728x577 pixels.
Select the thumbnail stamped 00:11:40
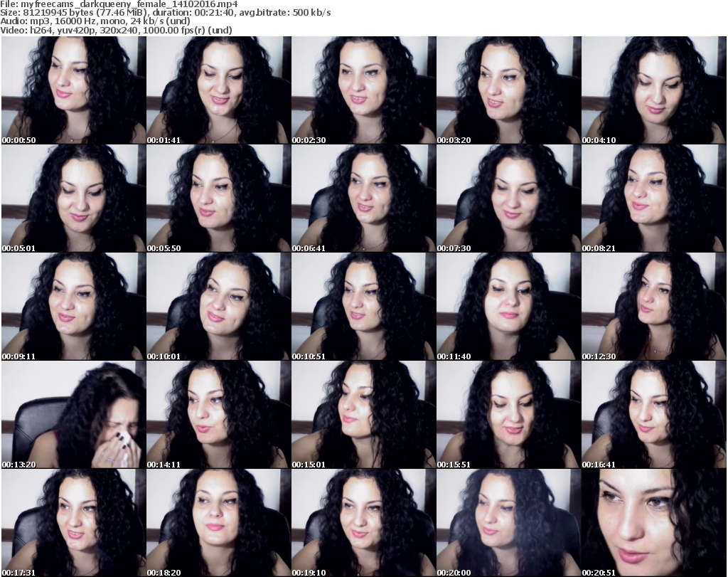[x=509, y=307]
